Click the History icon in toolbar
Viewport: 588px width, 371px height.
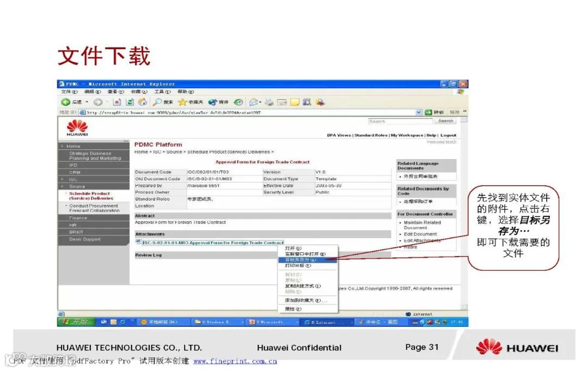[x=238, y=102]
